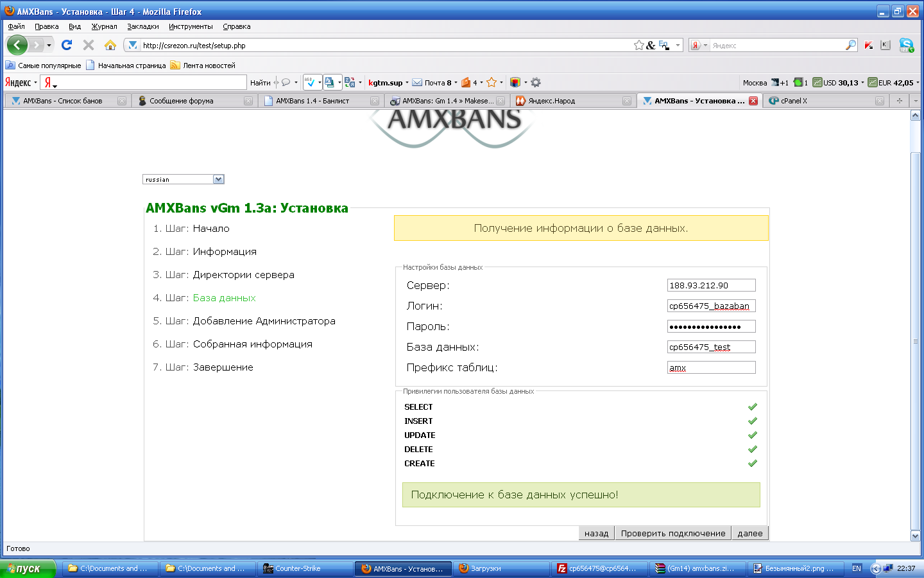Click Проверить подключение button
924x578 pixels.
pyautogui.click(x=673, y=533)
